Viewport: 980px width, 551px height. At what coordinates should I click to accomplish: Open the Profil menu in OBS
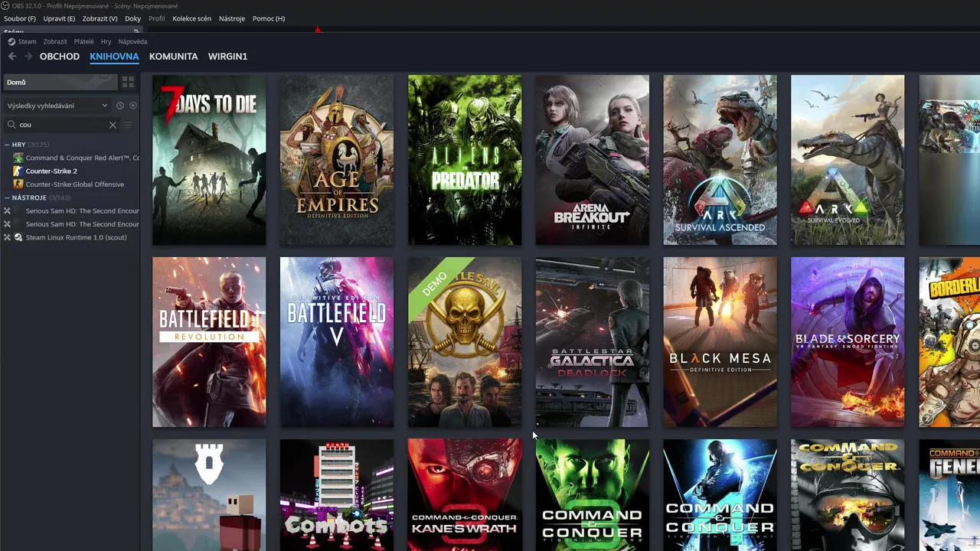(x=157, y=18)
